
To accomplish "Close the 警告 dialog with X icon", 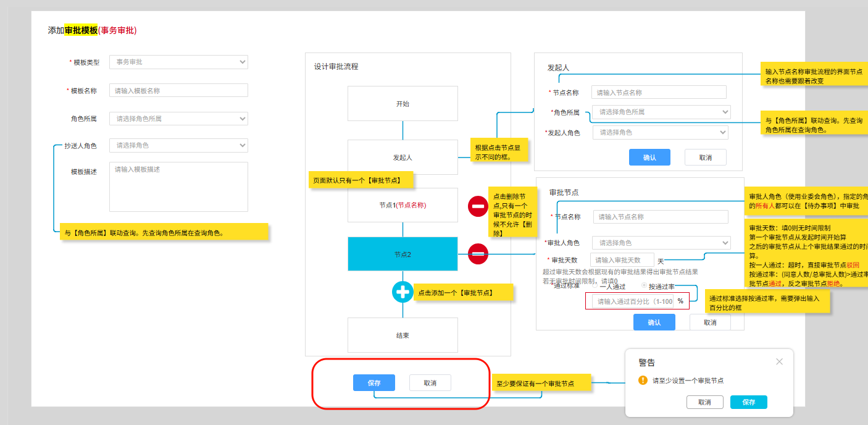I will click(x=779, y=361).
